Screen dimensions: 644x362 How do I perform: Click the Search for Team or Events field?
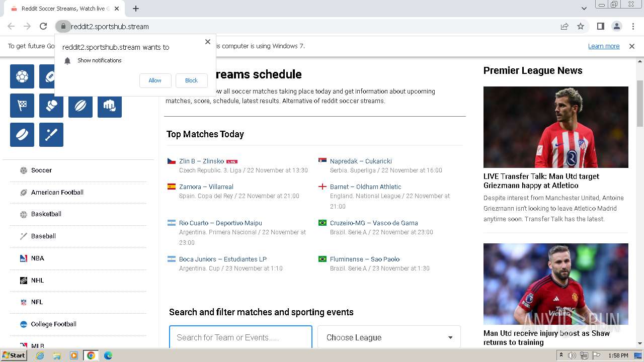(240, 337)
